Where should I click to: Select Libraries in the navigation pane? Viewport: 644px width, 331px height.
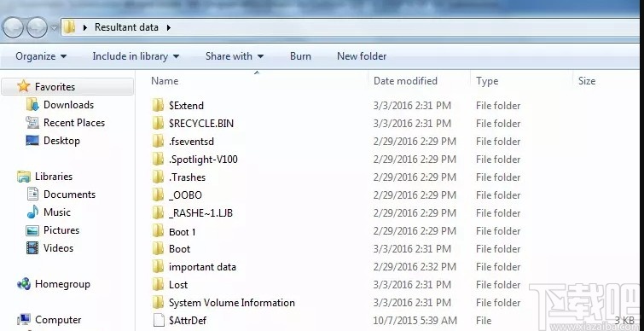click(54, 177)
